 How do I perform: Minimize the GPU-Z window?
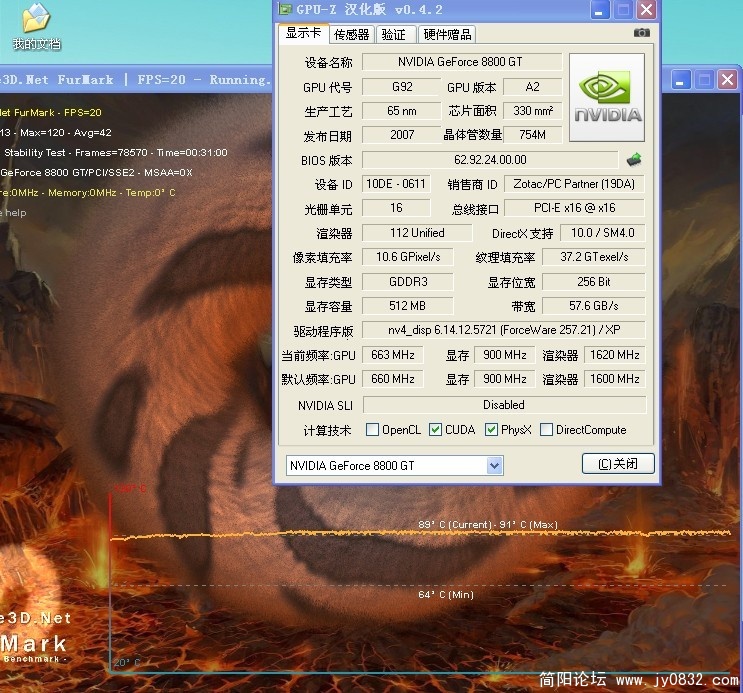599,10
